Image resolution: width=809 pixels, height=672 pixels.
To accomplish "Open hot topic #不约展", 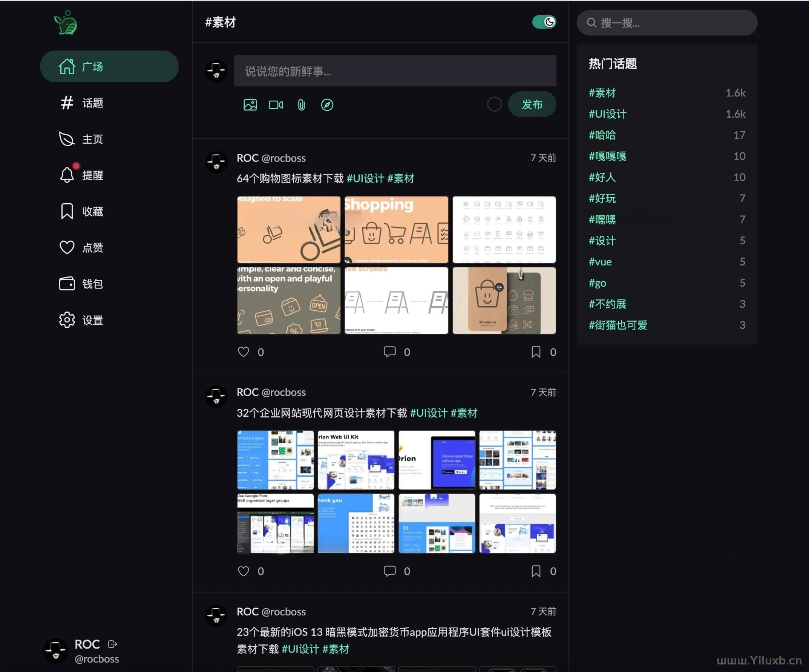I will tap(608, 304).
